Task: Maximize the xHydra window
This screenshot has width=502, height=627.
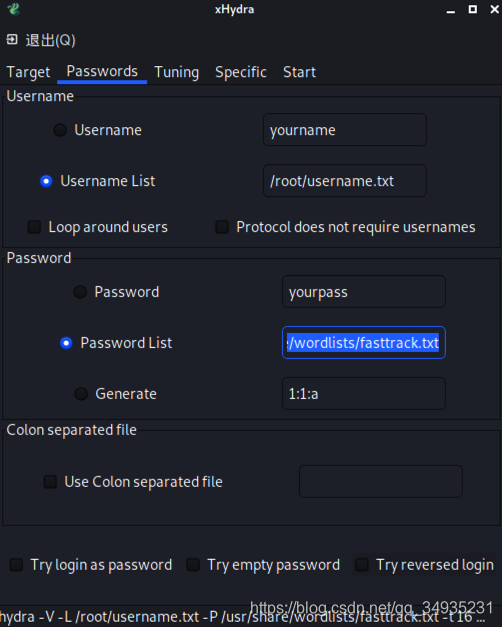Action: point(473,9)
